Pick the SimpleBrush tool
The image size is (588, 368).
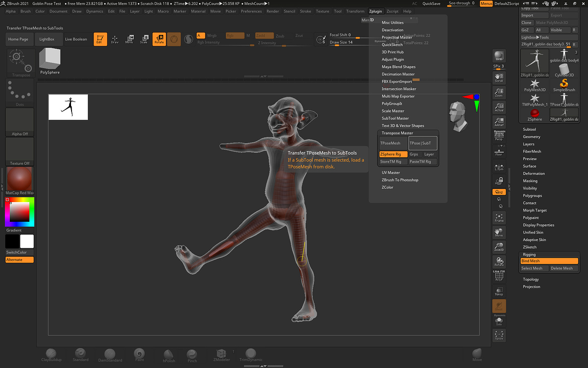(x=564, y=85)
